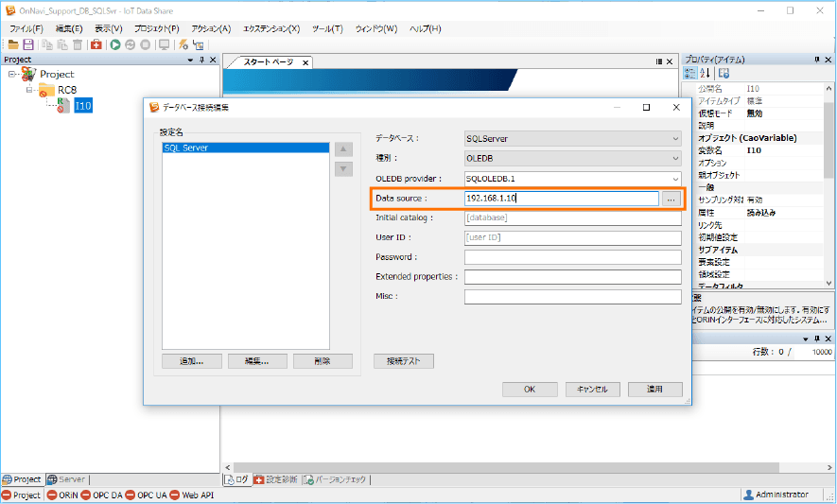Click the green Start play icon in toolbar

pos(115,44)
